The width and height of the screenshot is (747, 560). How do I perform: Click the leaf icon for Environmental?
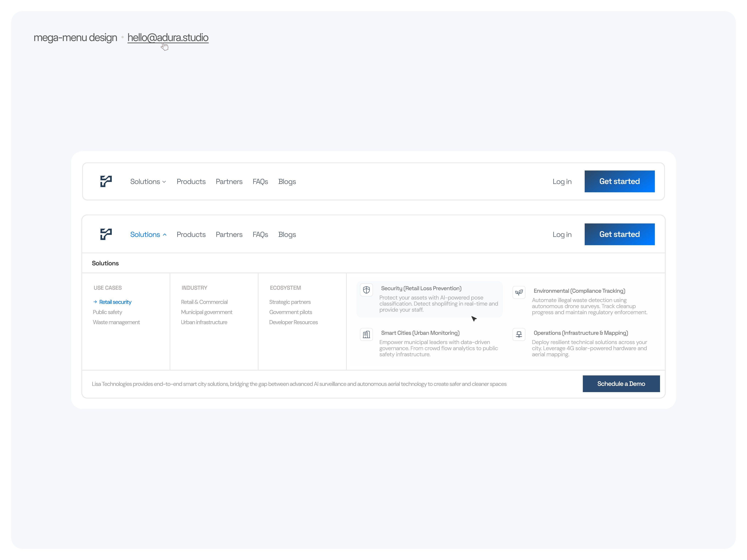tap(519, 292)
